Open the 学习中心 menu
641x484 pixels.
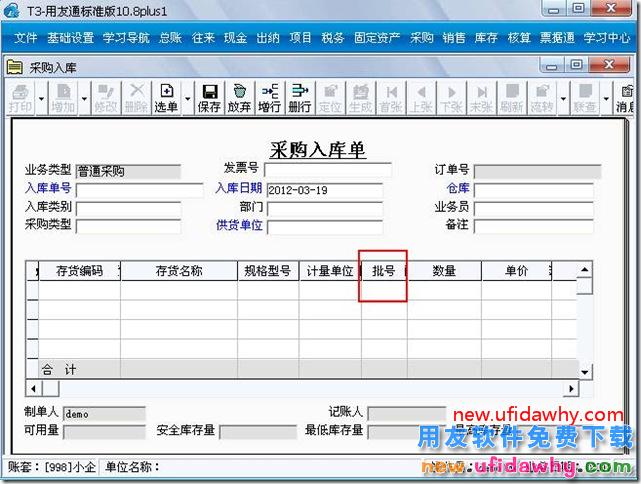tap(607, 38)
